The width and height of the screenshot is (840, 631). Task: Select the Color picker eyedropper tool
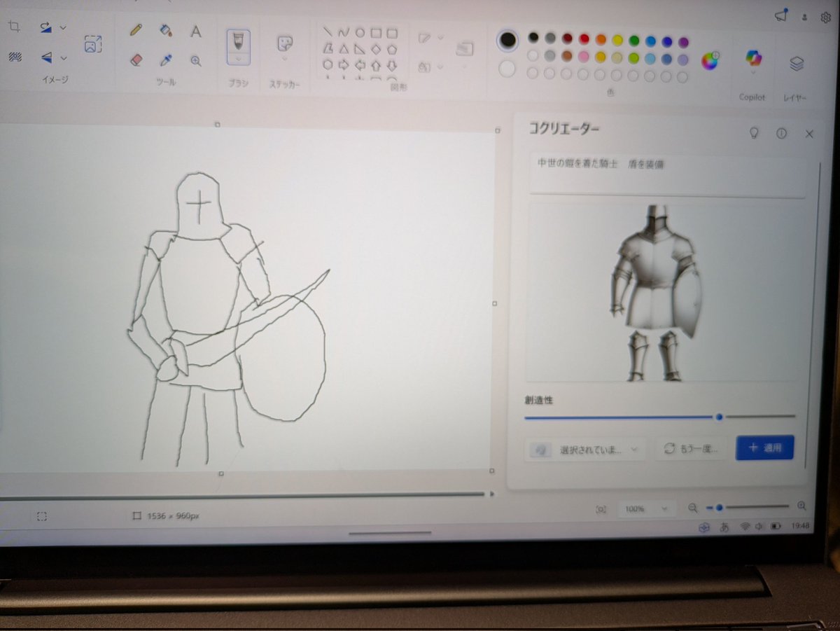tap(166, 60)
